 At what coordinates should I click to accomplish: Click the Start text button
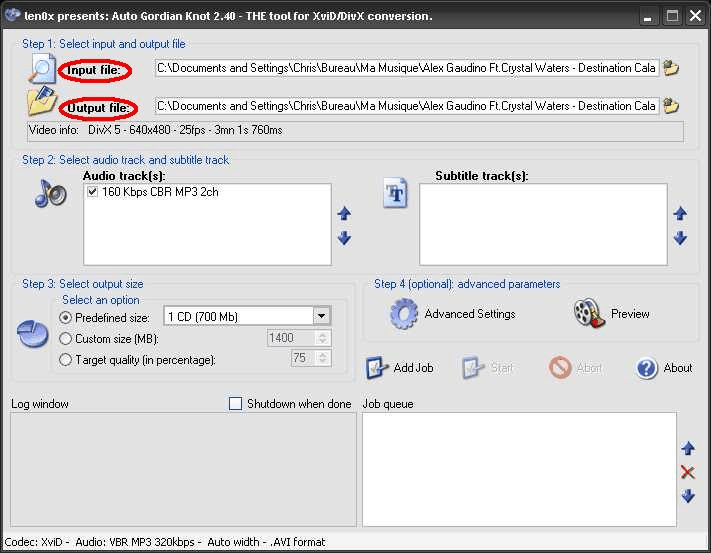502,368
